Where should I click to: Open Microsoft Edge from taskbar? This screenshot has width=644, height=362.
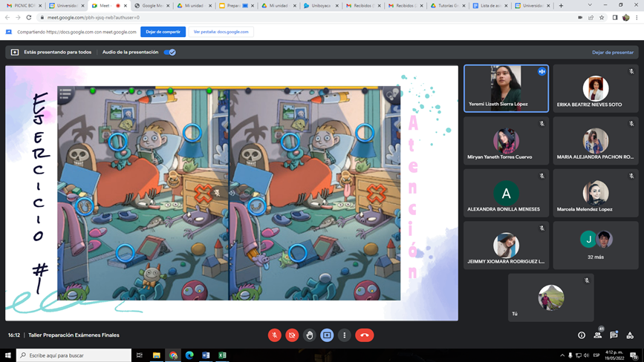point(189,355)
